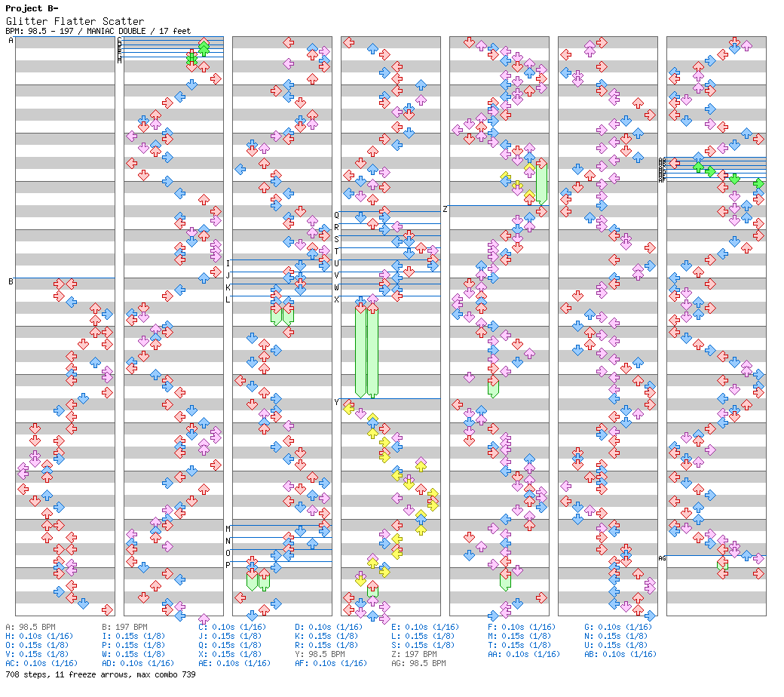Pick legend entry 'L: 0.15s (1/8)'
The image size is (784, 697).
coord(423,636)
